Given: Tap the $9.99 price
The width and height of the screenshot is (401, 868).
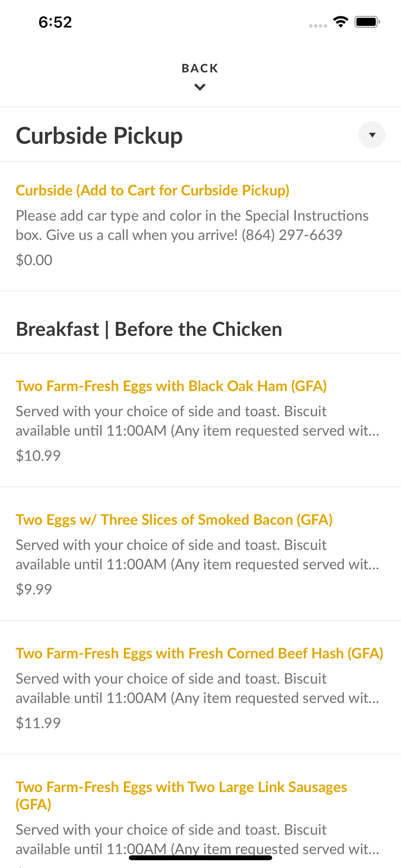Looking at the screenshot, I should point(34,589).
